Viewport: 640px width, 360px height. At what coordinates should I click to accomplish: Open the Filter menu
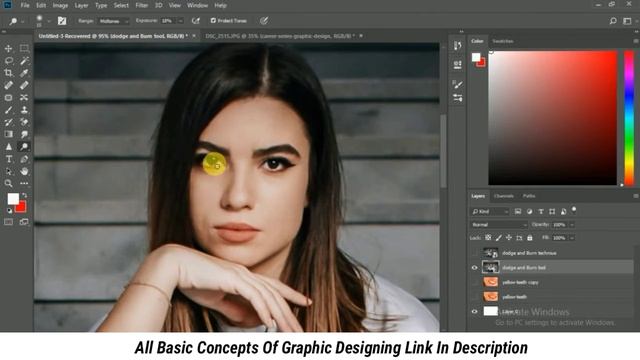pyautogui.click(x=142, y=6)
